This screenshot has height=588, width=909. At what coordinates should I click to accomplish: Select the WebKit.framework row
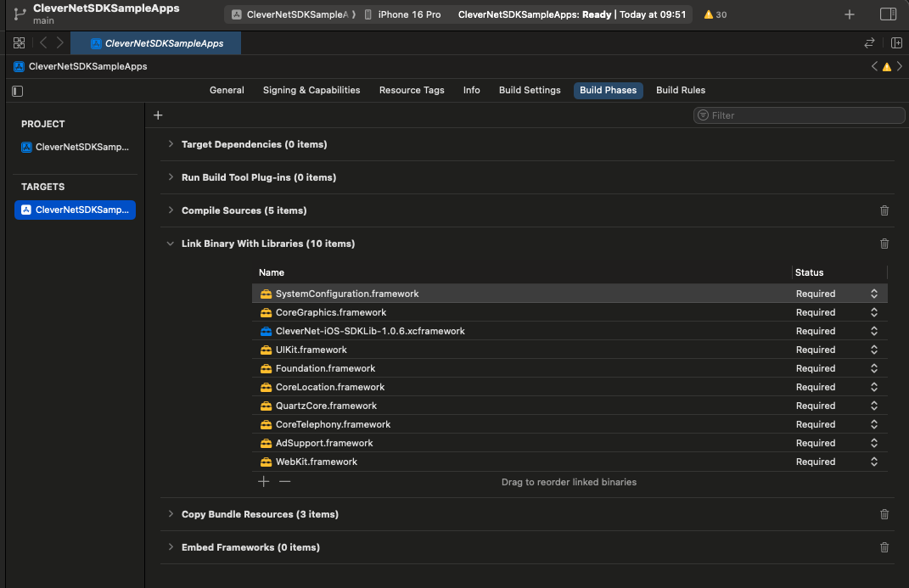(x=570, y=462)
